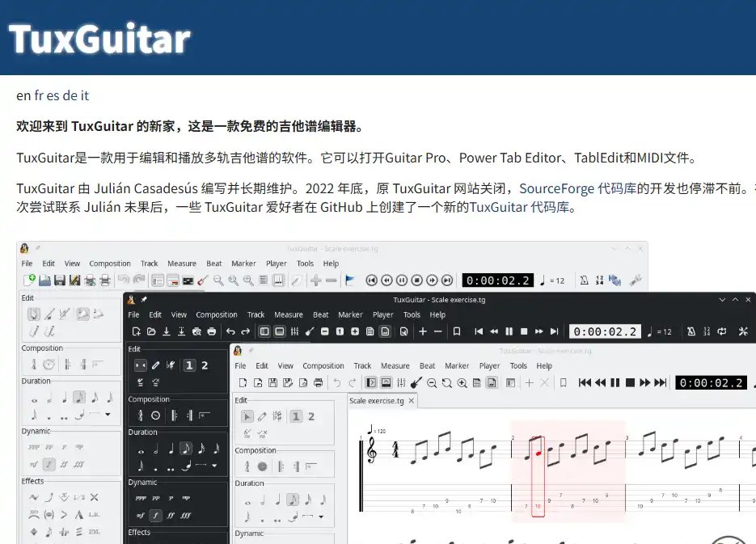This screenshot has height=544, width=756.
Task: Click settings tools icon in dark window toolbar
Action: click(x=743, y=331)
